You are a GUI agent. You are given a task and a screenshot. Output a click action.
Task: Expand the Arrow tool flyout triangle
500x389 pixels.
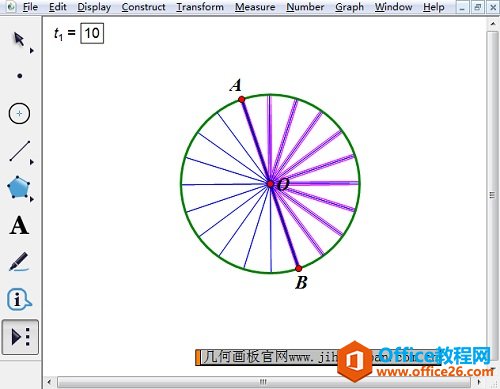tap(32, 51)
